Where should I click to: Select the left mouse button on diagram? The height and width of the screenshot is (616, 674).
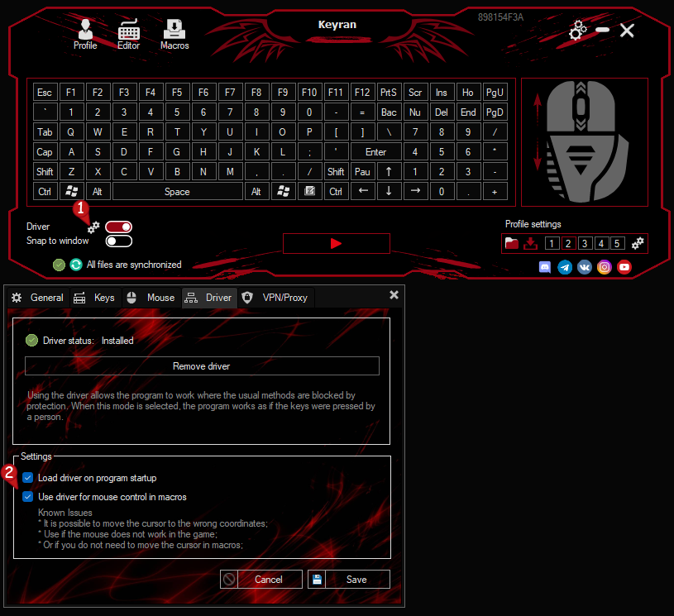(x=559, y=106)
